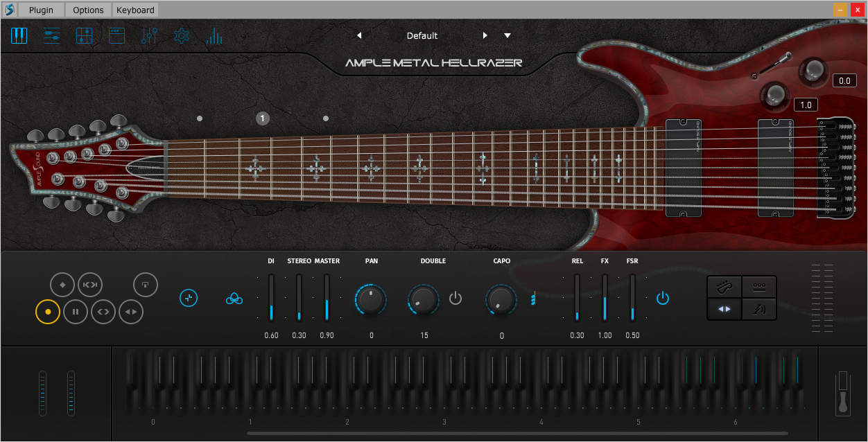The width and height of the screenshot is (868, 442).
Task: Click the sustain pedal icon
Action: (x=843, y=393)
